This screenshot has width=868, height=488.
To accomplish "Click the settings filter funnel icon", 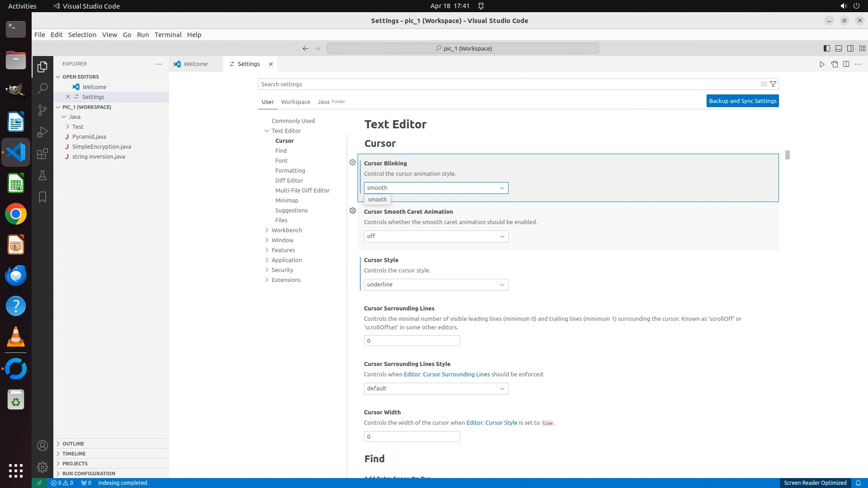I will coord(773,84).
